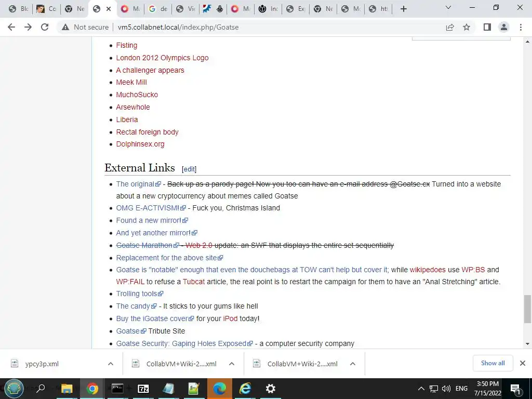The image size is (532, 399).
Task: Open a new browser tab
Action: (x=403, y=9)
